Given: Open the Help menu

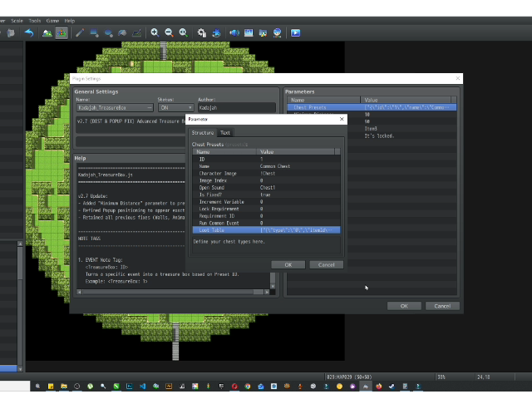Looking at the screenshot, I should (70, 21).
